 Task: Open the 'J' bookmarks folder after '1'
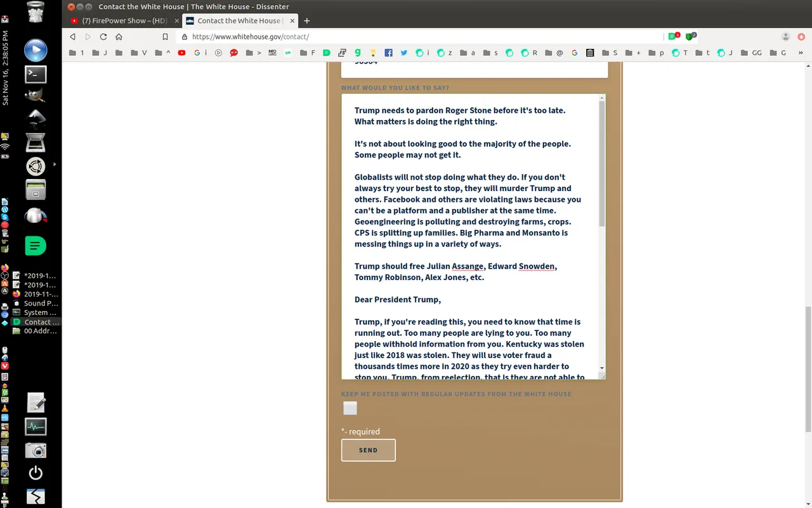click(x=100, y=53)
